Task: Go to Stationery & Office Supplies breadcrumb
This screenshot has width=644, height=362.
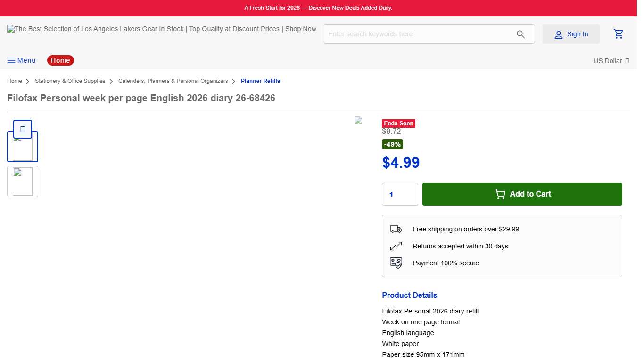Action: 70,81
